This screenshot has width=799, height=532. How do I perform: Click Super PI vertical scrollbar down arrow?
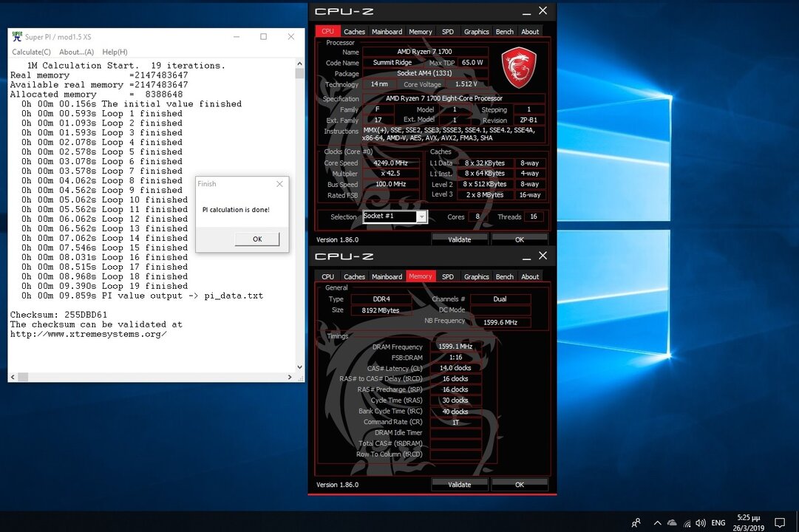(299, 367)
